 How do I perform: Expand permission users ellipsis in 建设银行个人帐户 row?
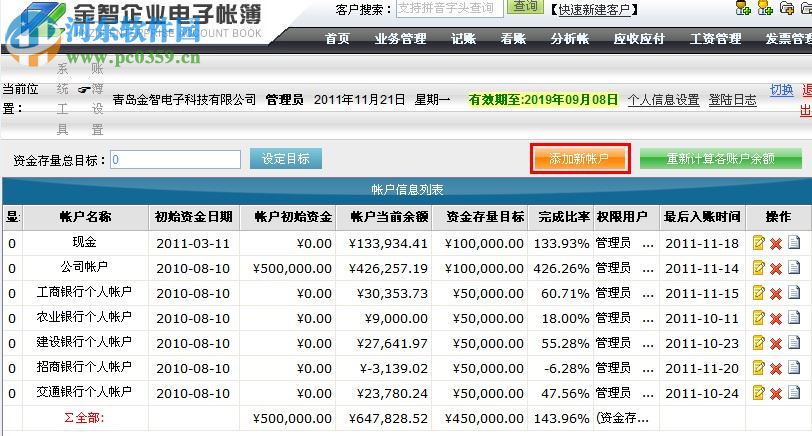(x=647, y=345)
